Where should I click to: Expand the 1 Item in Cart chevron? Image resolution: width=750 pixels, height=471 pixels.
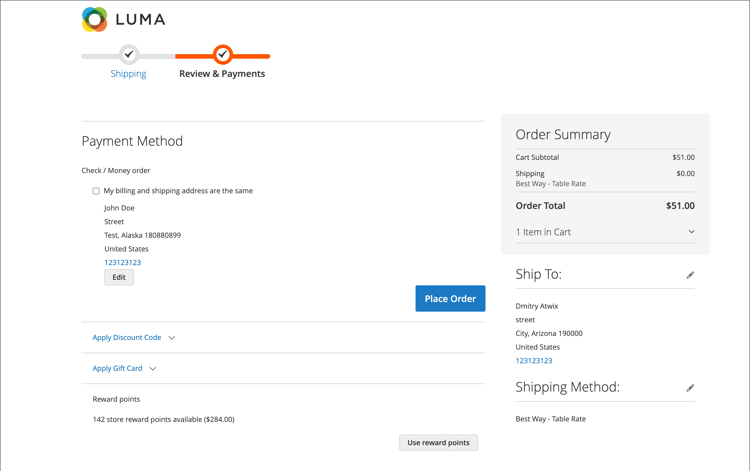coord(691,232)
